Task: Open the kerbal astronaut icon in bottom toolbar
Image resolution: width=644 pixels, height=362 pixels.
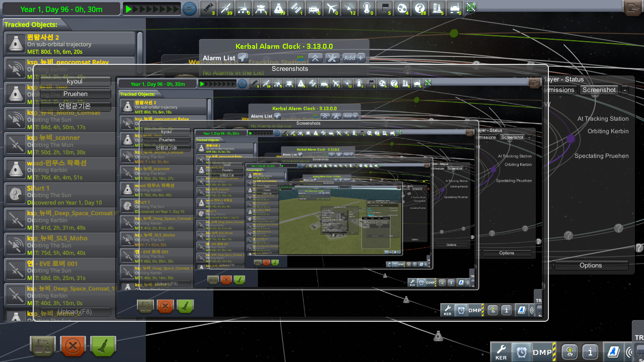Action: coord(570,352)
